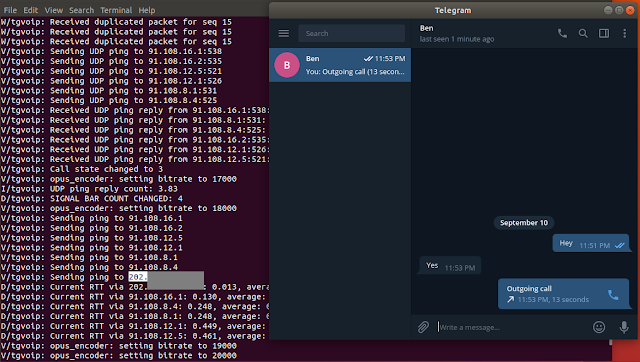Open the Telegram hamburger menu
The height and width of the screenshot is (362, 640).
284,33
